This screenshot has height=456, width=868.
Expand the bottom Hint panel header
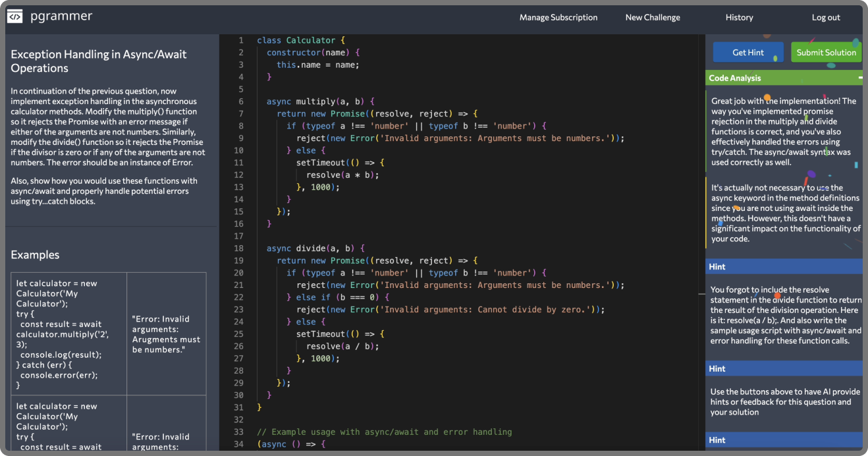tap(783, 440)
